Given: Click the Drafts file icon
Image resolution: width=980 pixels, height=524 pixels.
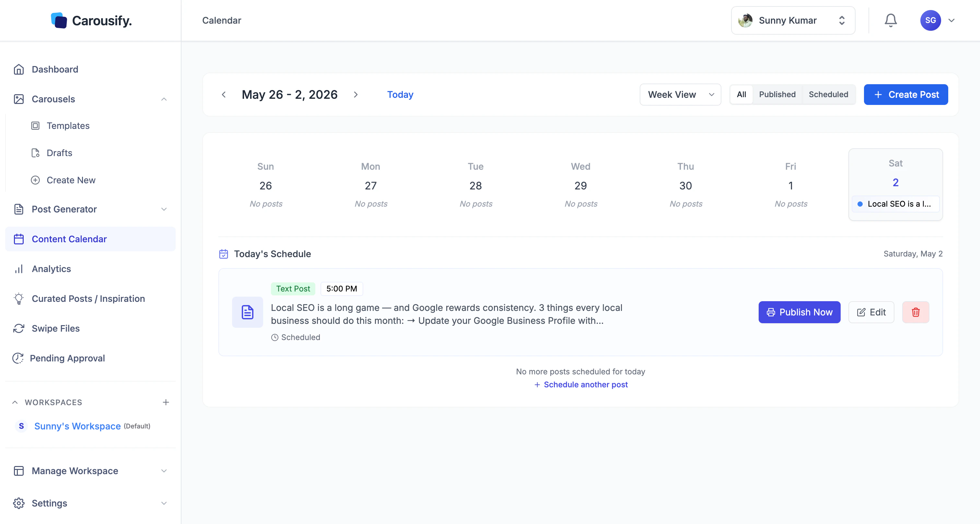Looking at the screenshot, I should pyautogui.click(x=35, y=153).
